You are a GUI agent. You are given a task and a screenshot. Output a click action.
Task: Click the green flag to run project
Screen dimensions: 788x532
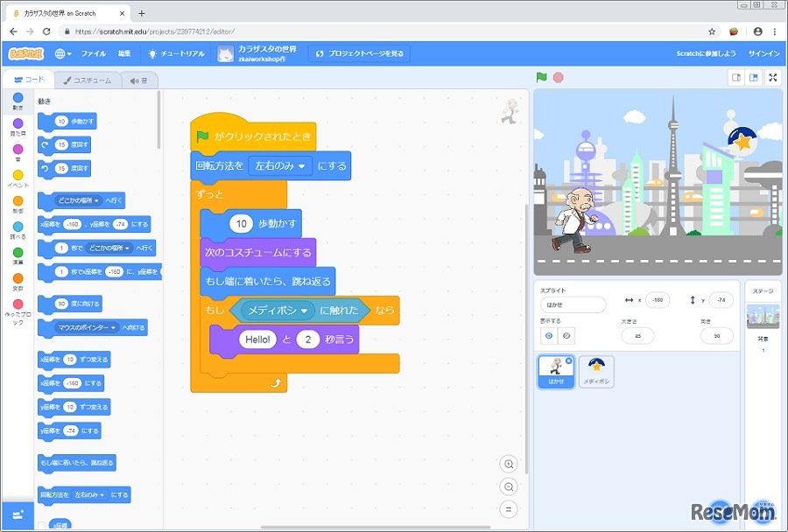point(540,77)
